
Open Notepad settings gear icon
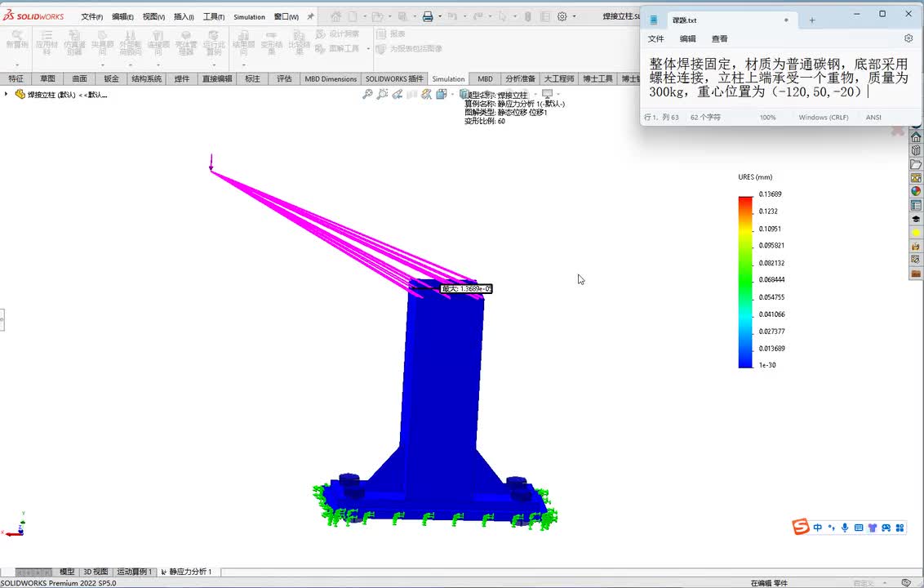pos(908,38)
